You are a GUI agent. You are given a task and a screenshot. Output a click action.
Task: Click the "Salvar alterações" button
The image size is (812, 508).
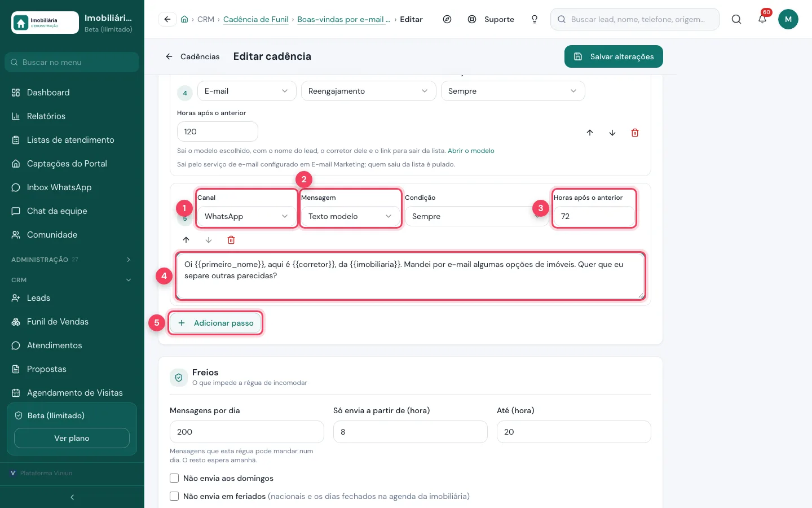click(x=614, y=56)
